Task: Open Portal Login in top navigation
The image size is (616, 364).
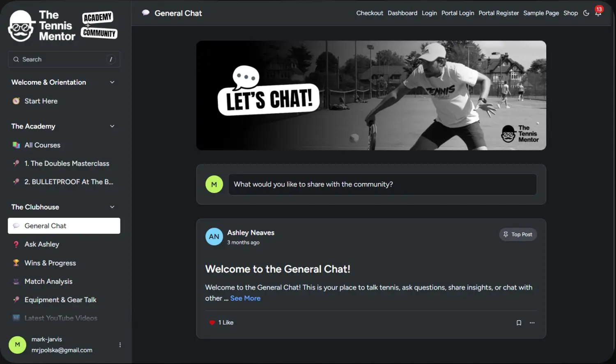Action: point(457,13)
